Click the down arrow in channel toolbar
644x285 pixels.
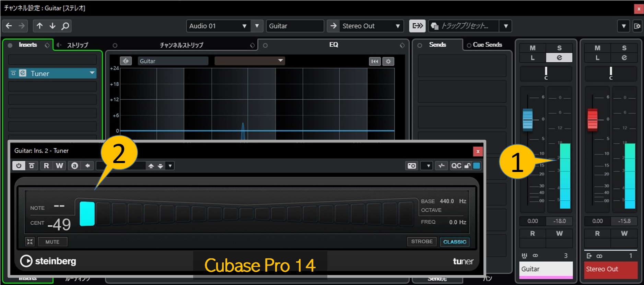[x=52, y=26]
